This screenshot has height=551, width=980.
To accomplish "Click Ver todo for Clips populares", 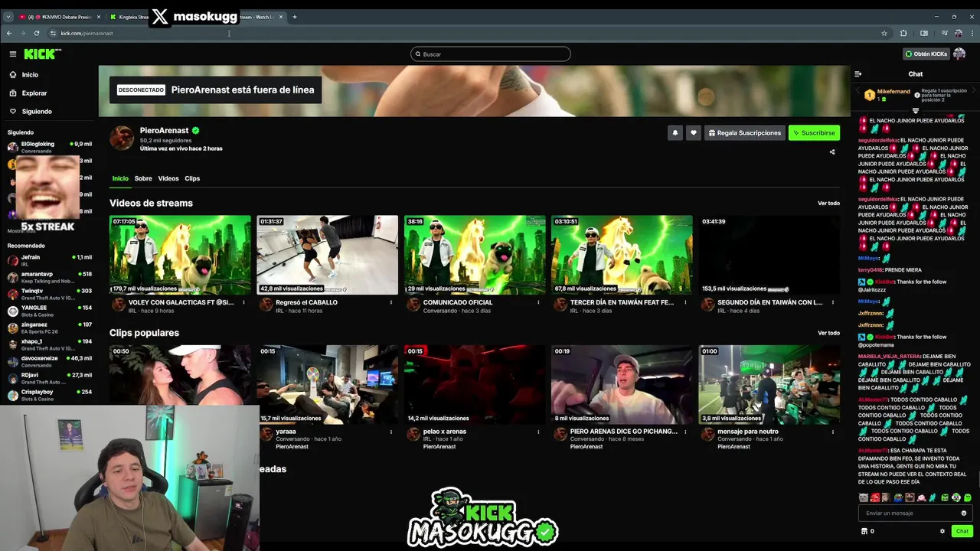I will 828,333.
